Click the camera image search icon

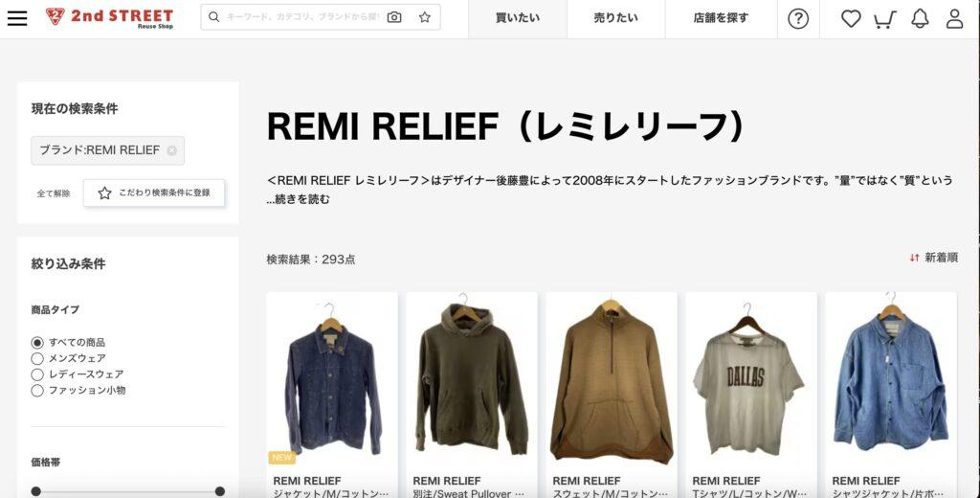[x=393, y=17]
